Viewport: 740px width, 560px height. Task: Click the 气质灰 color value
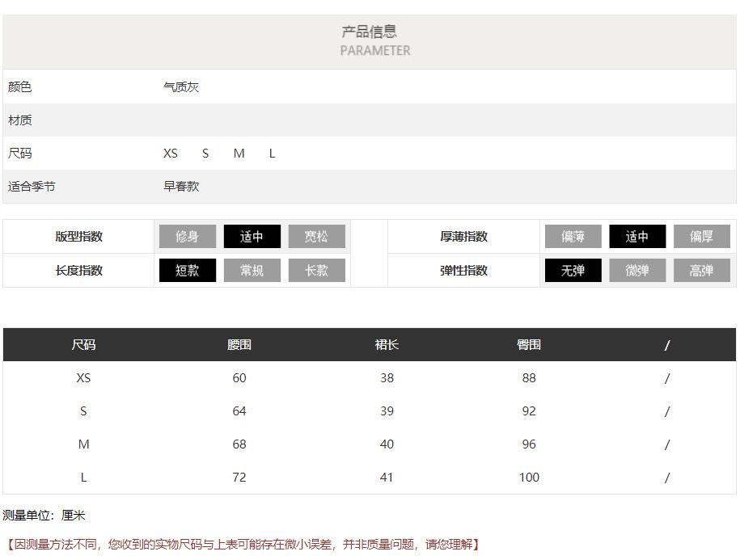point(181,87)
